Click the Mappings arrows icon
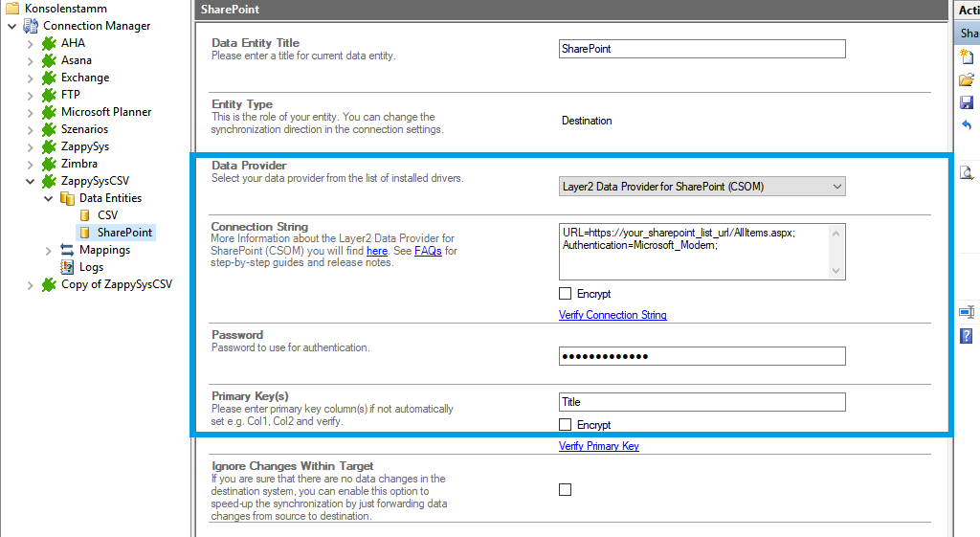This screenshot has width=980, height=537. (x=67, y=250)
